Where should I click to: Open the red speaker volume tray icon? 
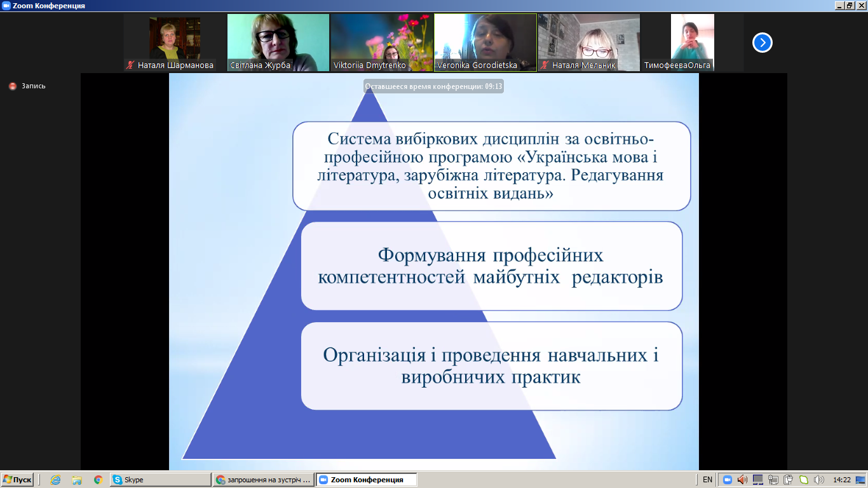(x=742, y=480)
